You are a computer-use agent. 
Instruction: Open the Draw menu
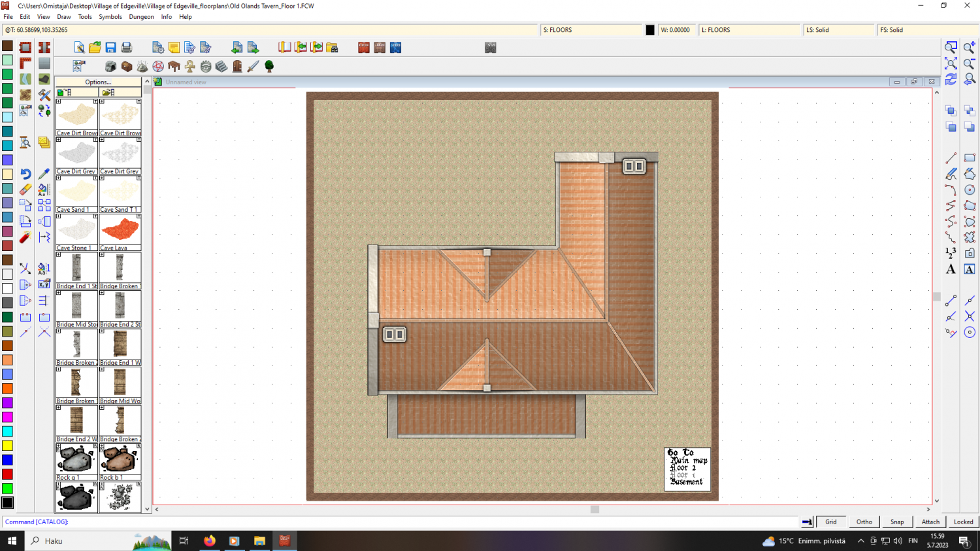click(64, 17)
